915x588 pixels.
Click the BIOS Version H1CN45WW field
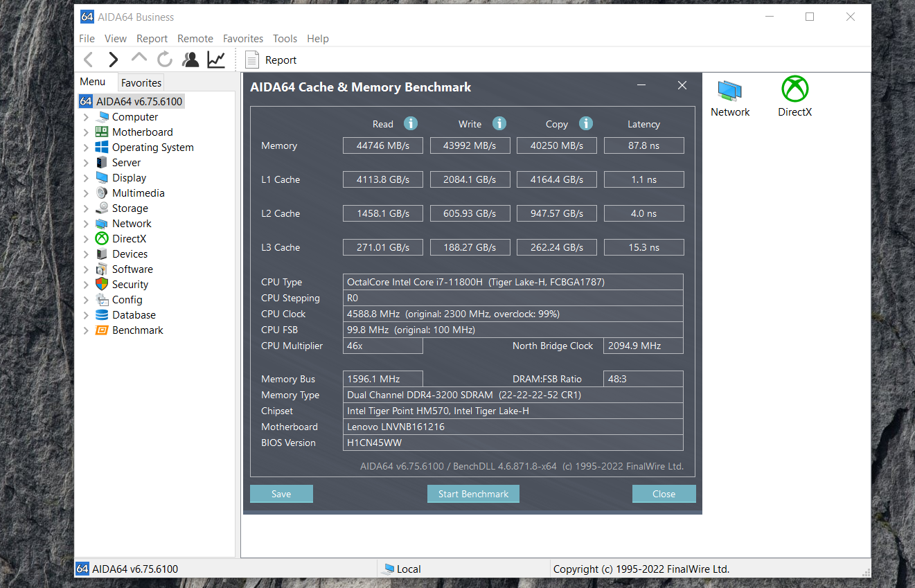click(513, 443)
